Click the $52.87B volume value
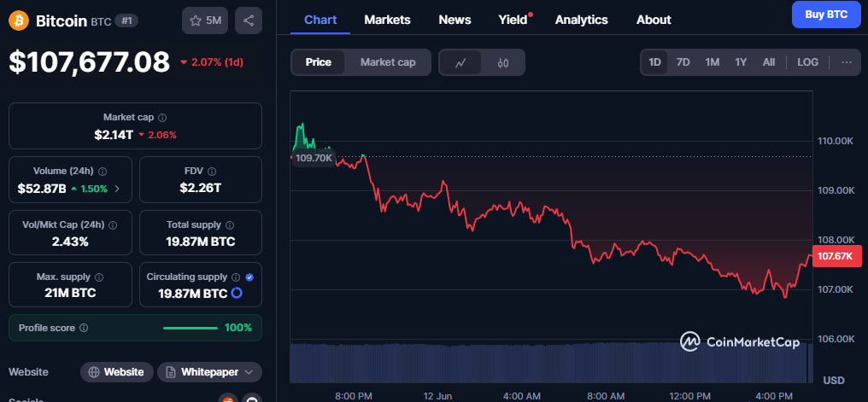The image size is (868, 402). coord(42,189)
